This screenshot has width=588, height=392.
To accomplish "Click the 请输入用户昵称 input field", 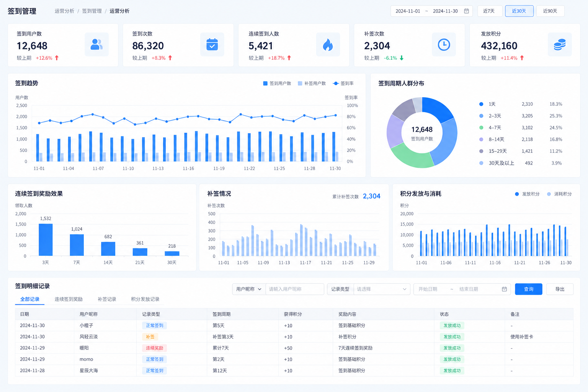I will tap(295, 289).
